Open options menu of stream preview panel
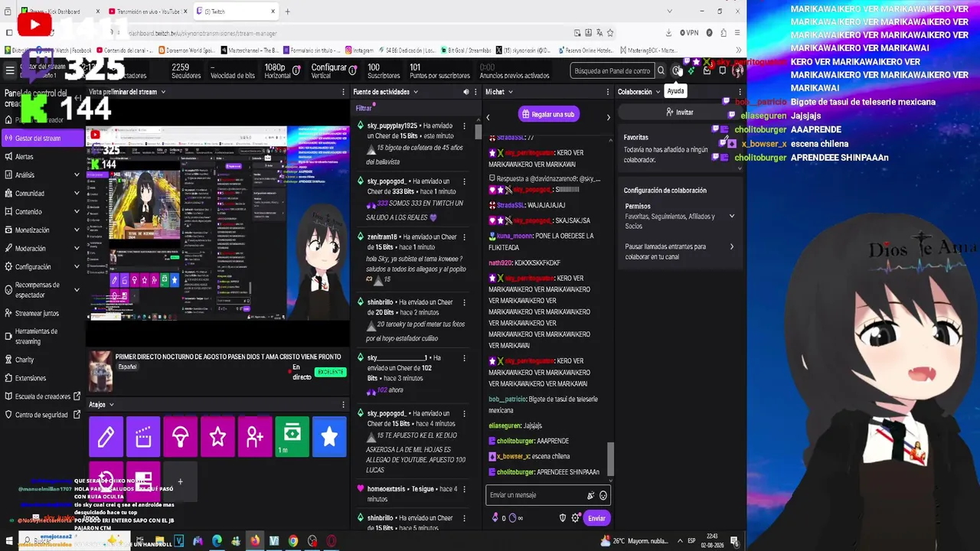The image size is (980, 551). coord(343,92)
